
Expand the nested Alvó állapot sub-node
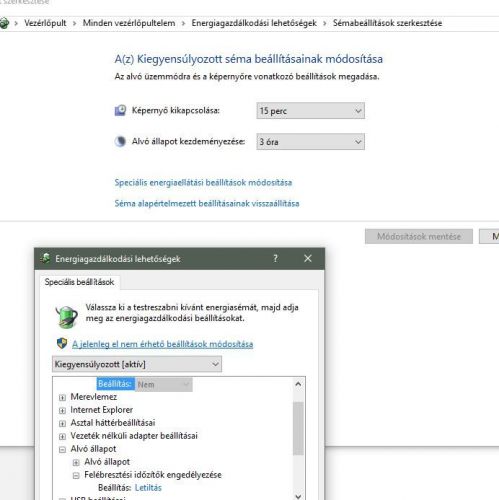76,462
